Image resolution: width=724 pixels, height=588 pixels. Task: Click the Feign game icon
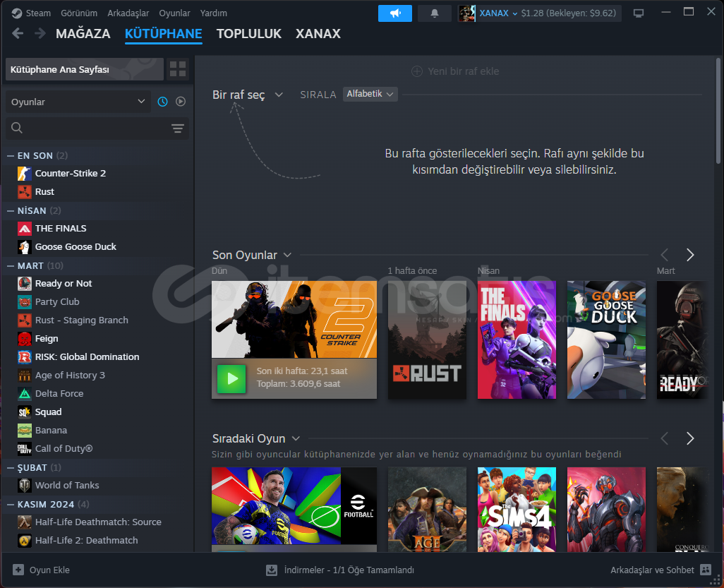25,339
